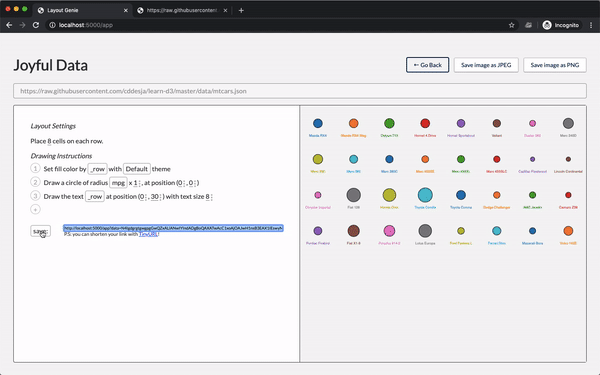Click the Save image as JPEG button

pyautogui.click(x=486, y=65)
